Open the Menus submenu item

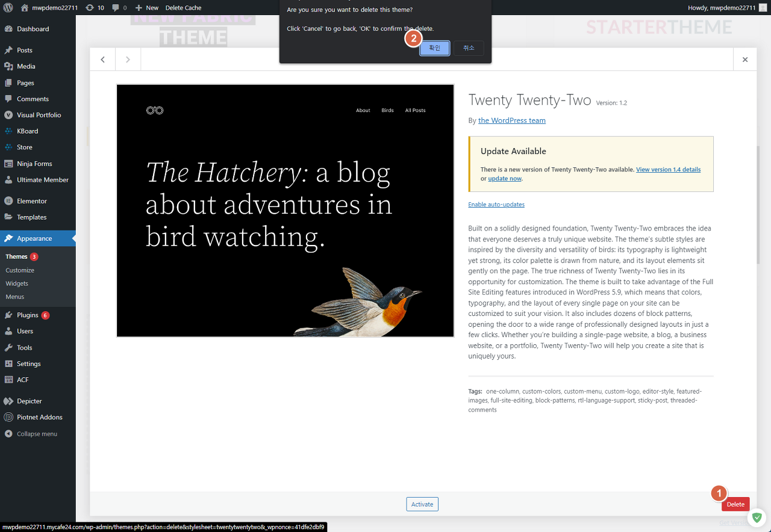15,297
